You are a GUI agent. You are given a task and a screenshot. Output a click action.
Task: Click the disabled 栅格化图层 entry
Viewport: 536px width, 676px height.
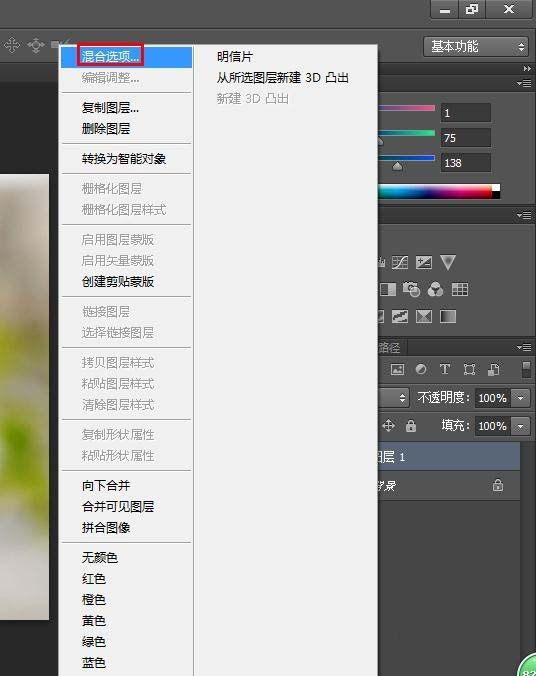pos(126,189)
